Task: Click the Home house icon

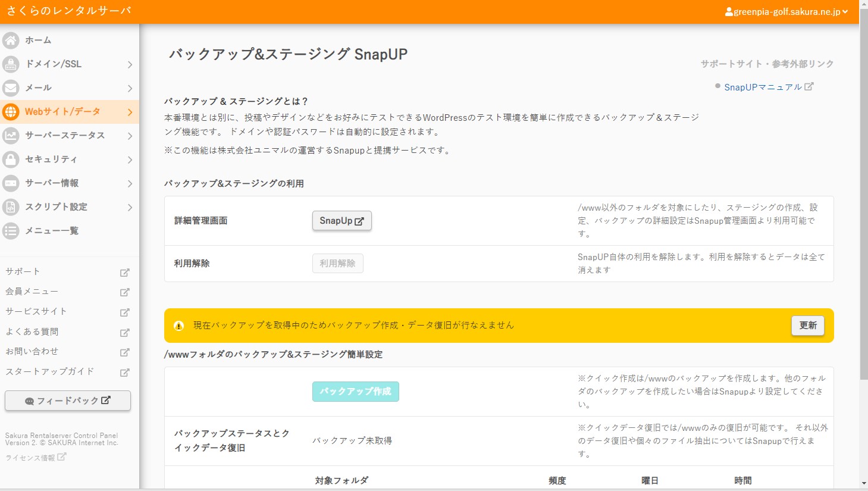Action: [11, 40]
